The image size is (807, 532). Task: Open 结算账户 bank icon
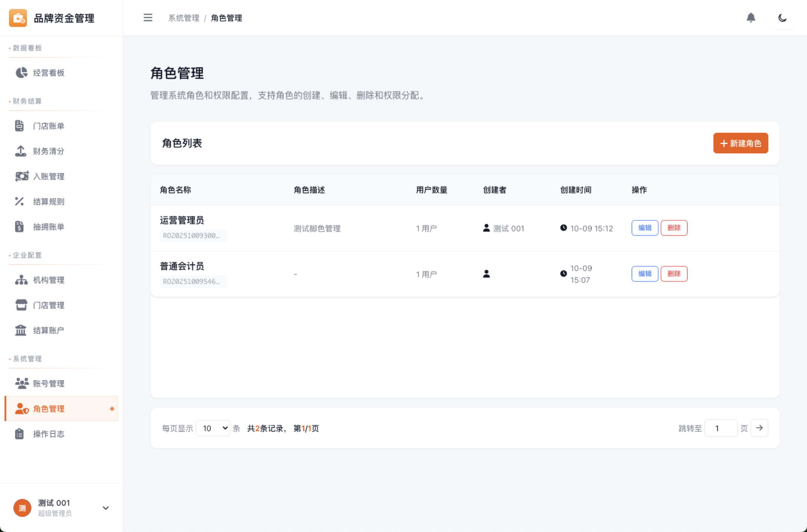pos(21,330)
